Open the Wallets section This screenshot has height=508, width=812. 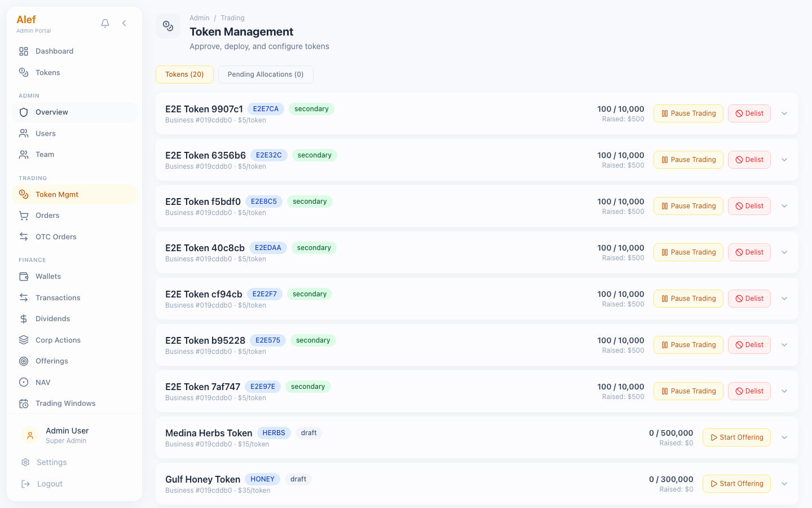point(48,276)
